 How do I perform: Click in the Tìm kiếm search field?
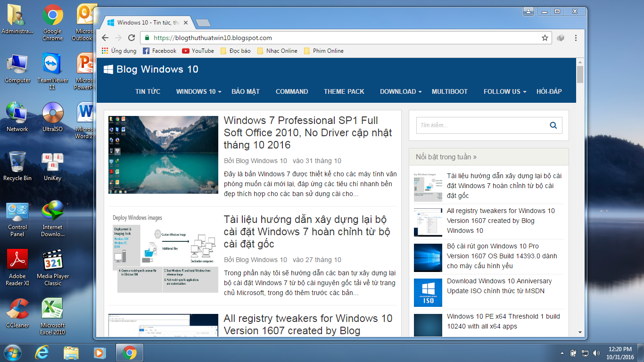click(482, 125)
